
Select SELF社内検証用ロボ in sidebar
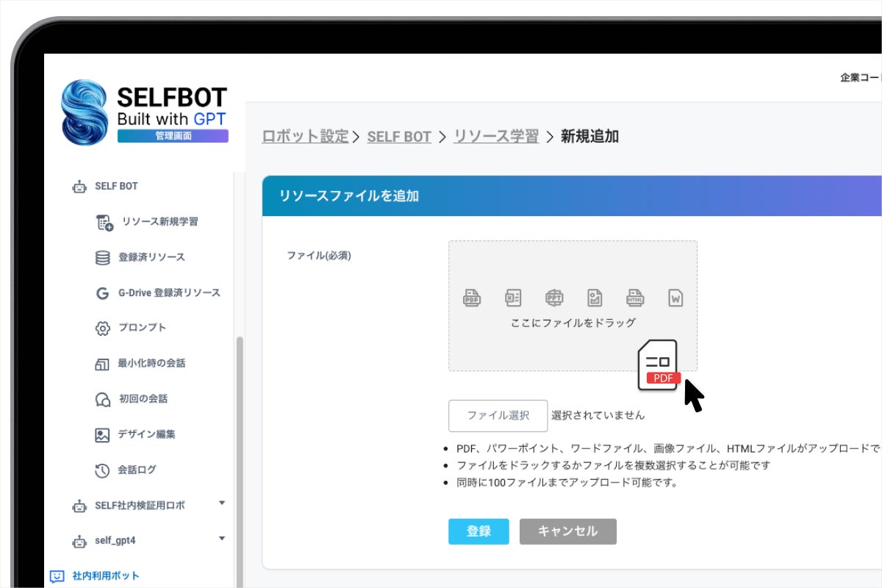(x=140, y=506)
